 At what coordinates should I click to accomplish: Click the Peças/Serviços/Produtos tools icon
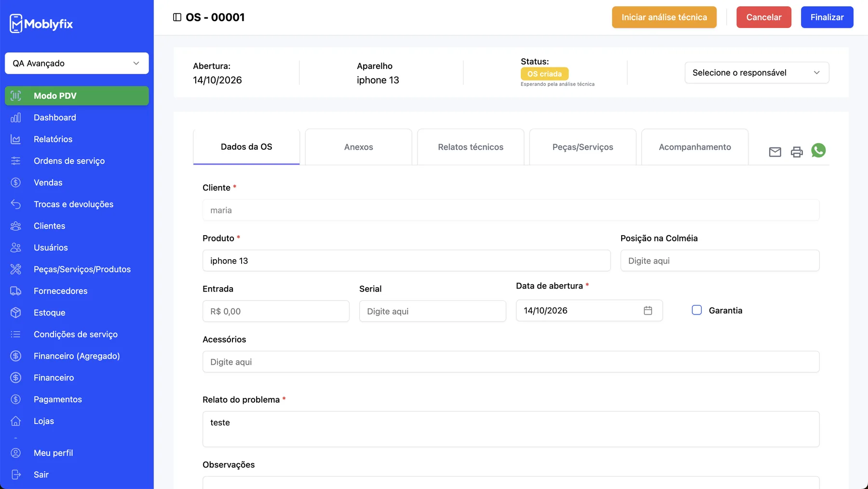[16, 269]
